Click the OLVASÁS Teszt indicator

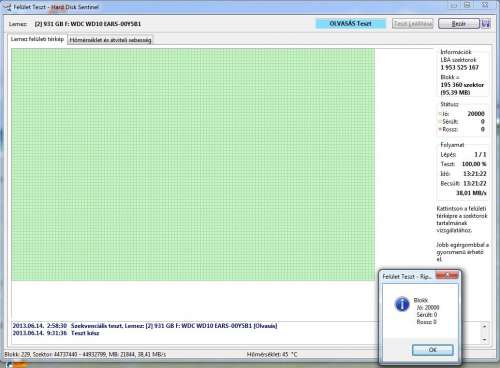point(350,23)
